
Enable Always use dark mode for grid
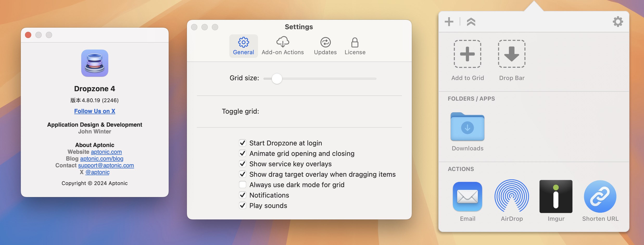pos(243,185)
